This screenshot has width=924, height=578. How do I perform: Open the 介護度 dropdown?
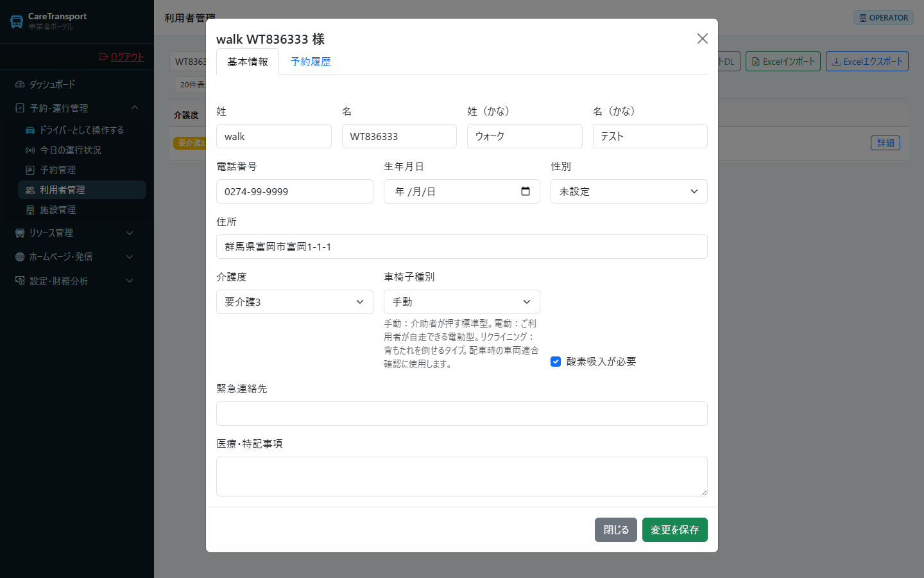coord(295,302)
